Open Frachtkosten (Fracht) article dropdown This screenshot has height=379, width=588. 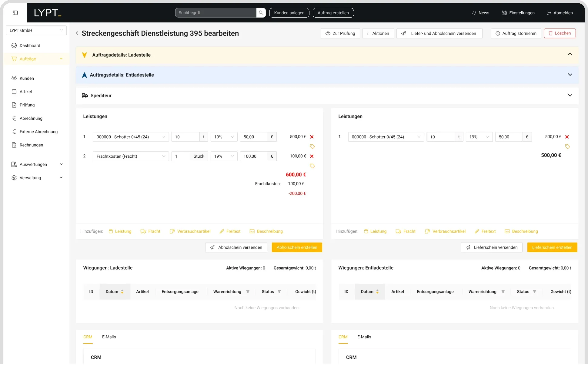point(131,156)
